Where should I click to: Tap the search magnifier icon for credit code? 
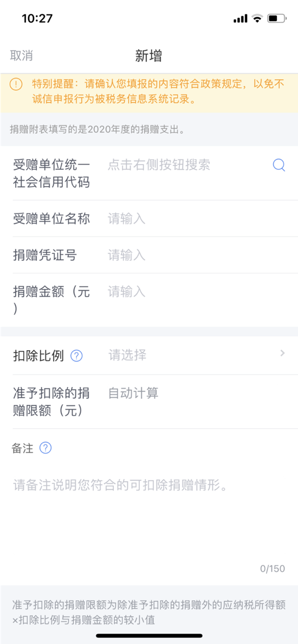coord(278,165)
